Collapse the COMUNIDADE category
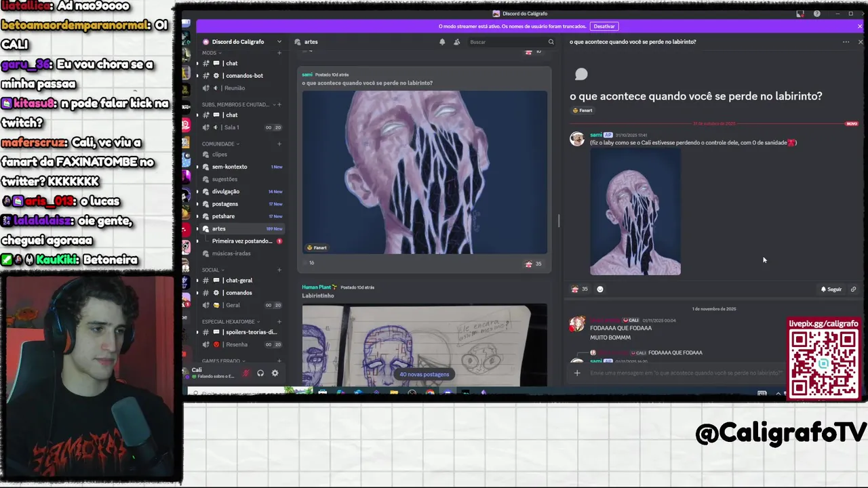The image size is (868, 488). (220, 144)
